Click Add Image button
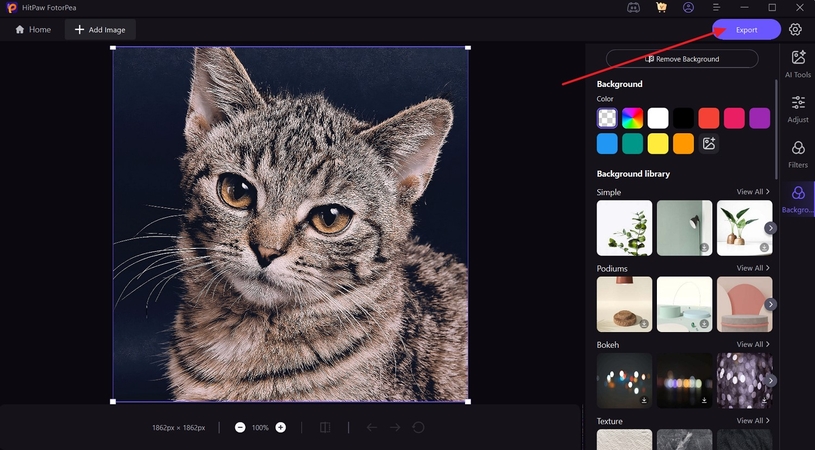The image size is (815, 450). pyautogui.click(x=100, y=30)
